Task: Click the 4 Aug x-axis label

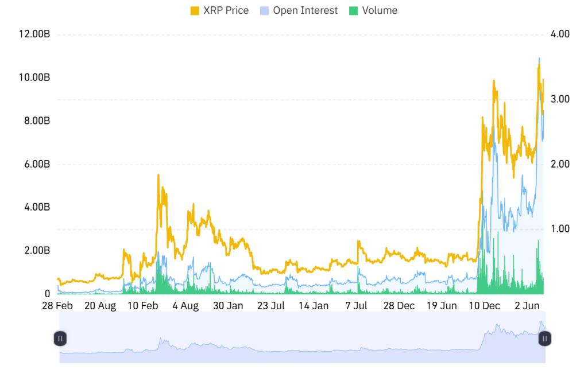Action: tap(185, 306)
